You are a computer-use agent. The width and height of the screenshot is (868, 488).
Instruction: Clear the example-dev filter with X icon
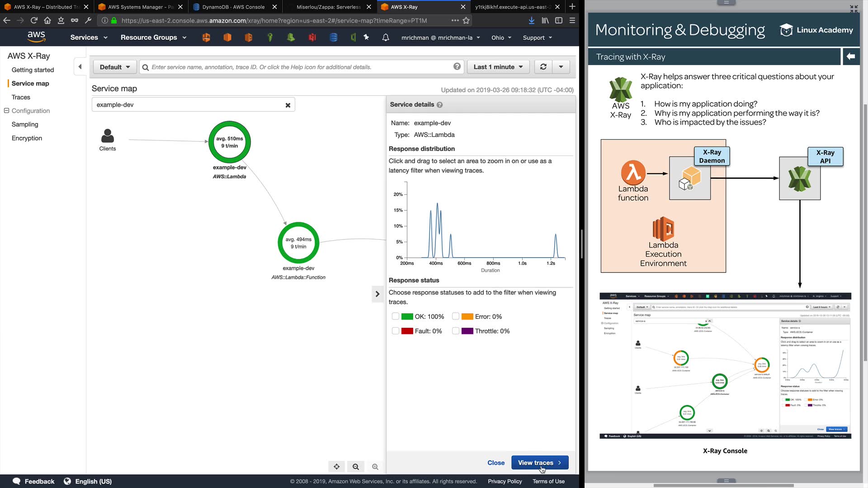[288, 105]
